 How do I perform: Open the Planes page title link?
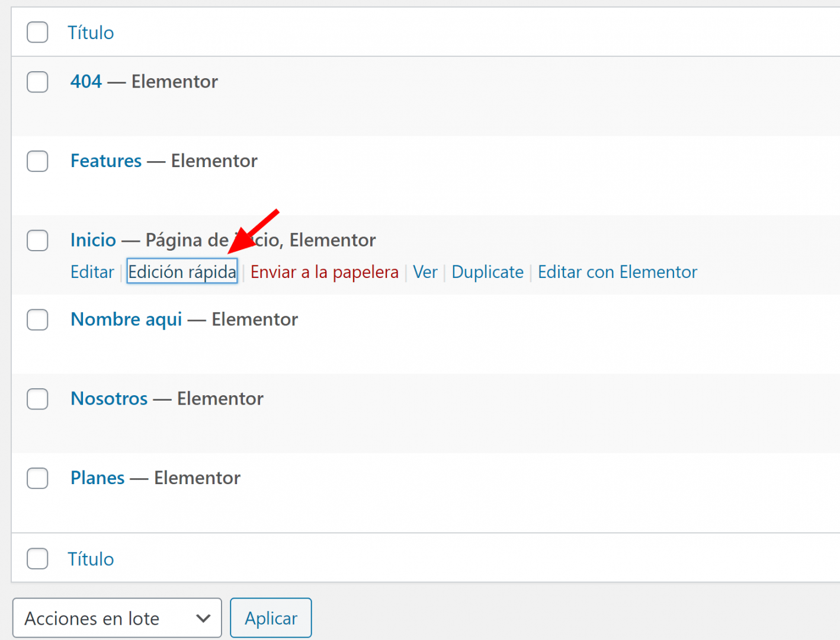[98, 478]
